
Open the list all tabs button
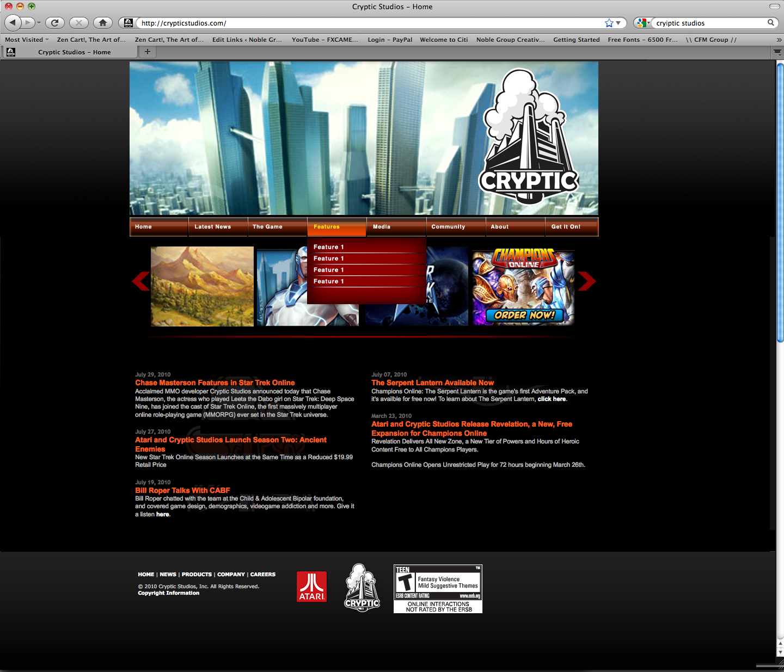(777, 52)
